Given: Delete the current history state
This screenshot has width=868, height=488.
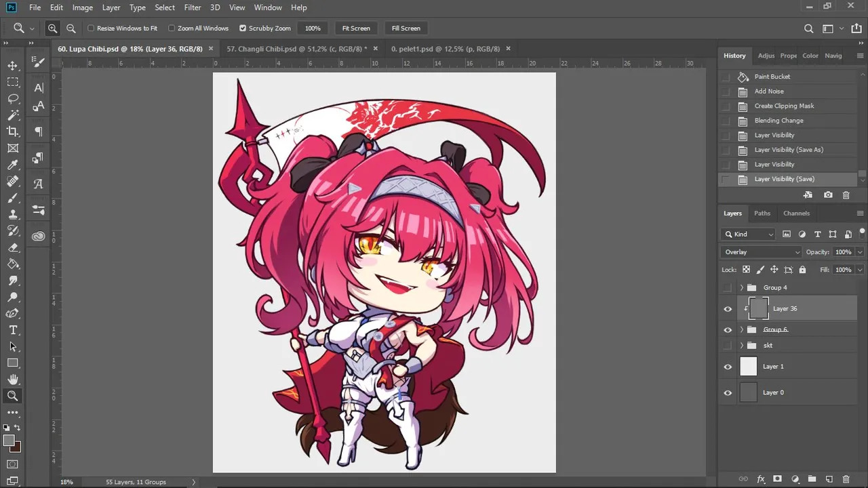Looking at the screenshot, I should click(x=846, y=195).
